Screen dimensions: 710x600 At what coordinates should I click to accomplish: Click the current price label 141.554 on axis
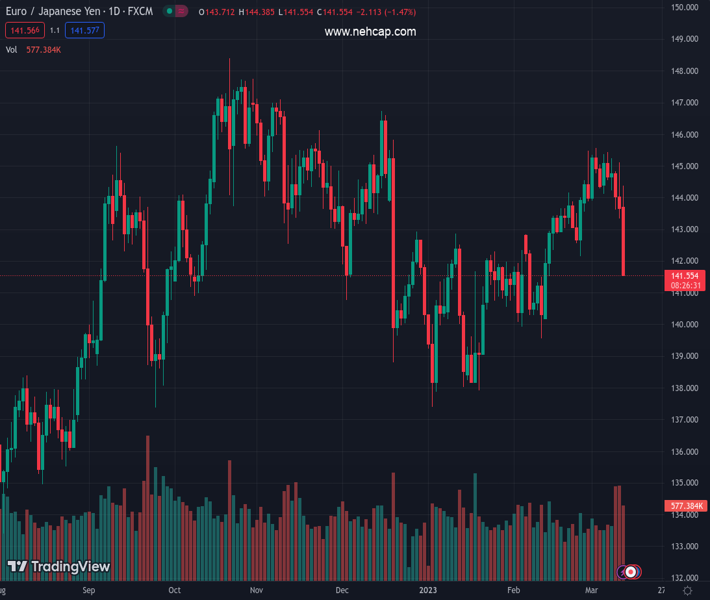pos(684,275)
